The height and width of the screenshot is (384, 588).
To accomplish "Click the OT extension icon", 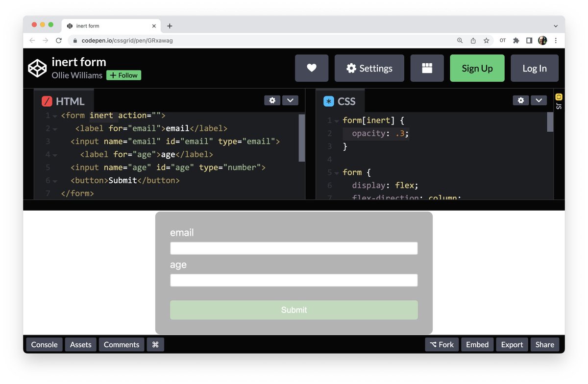I will pos(503,41).
